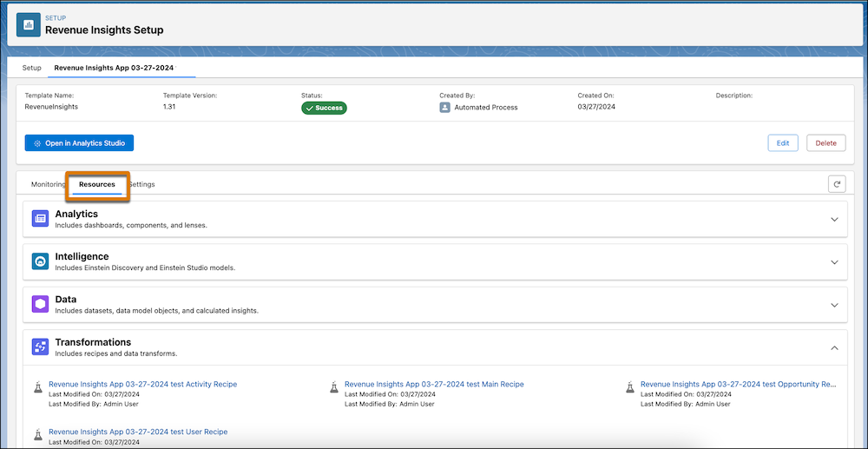Screen dimensions: 868x449
Task: Click the Revenue Insights Setup page title
Action: point(104,30)
